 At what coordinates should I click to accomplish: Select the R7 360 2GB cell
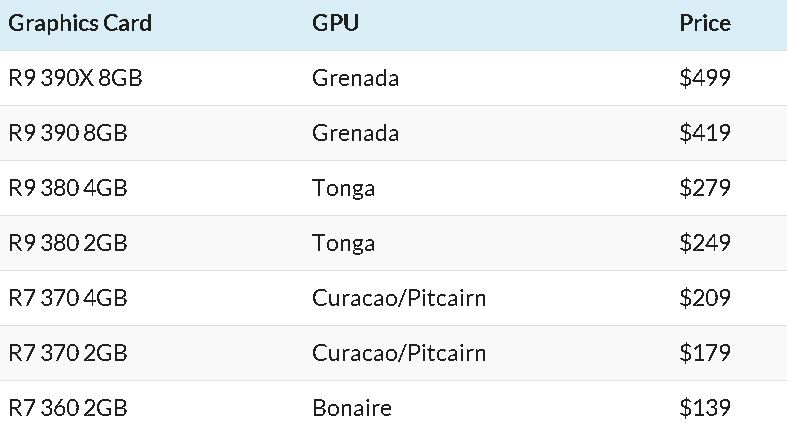[x=68, y=407]
